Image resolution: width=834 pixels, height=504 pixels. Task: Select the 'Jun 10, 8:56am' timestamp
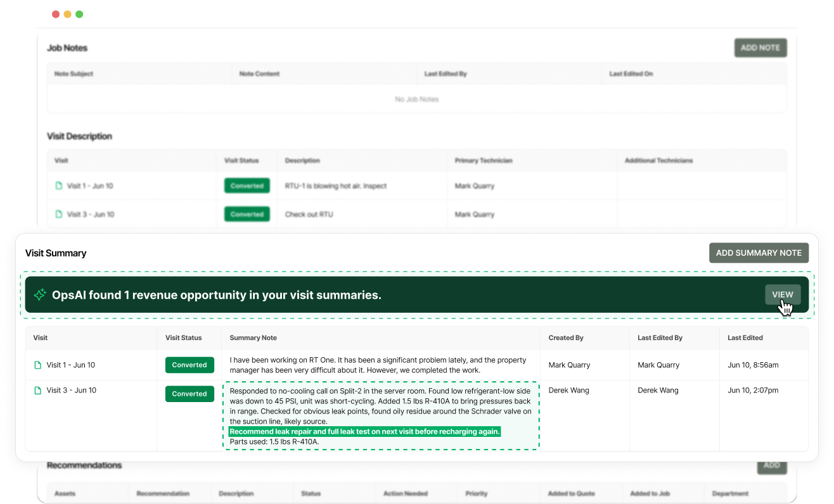pyautogui.click(x=753, y=365)
